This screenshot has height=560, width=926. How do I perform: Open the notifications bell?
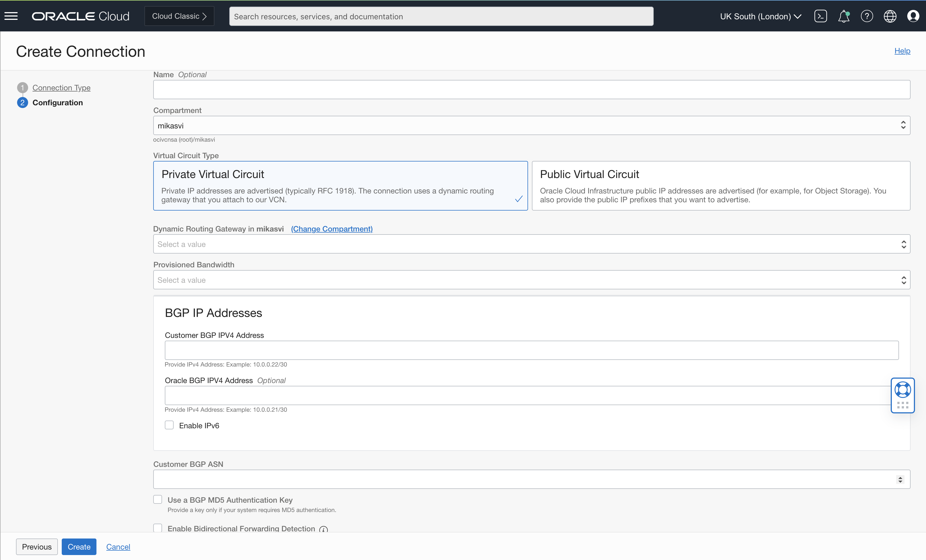pos(844,16)
